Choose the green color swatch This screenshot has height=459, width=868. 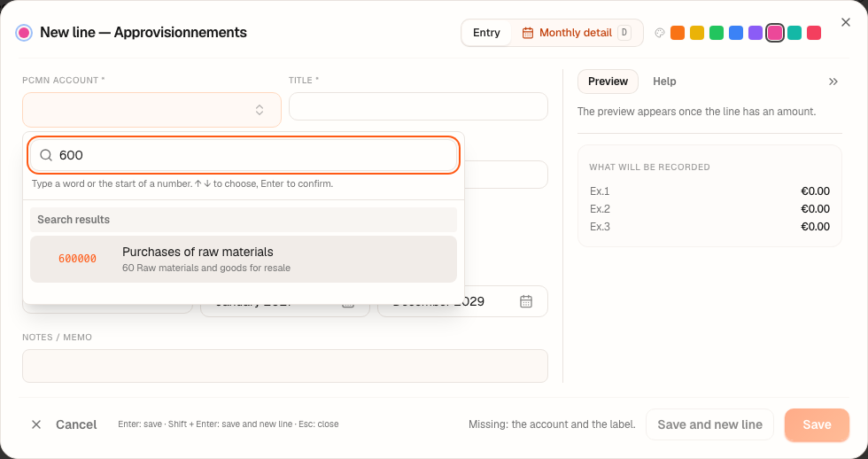point(717,33)
